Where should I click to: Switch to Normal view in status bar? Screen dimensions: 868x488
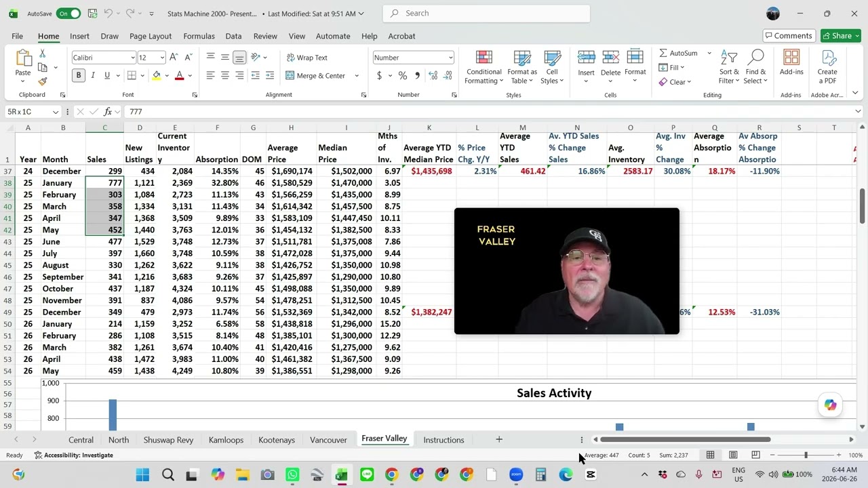pyautogui.click(x=710, y=455)
